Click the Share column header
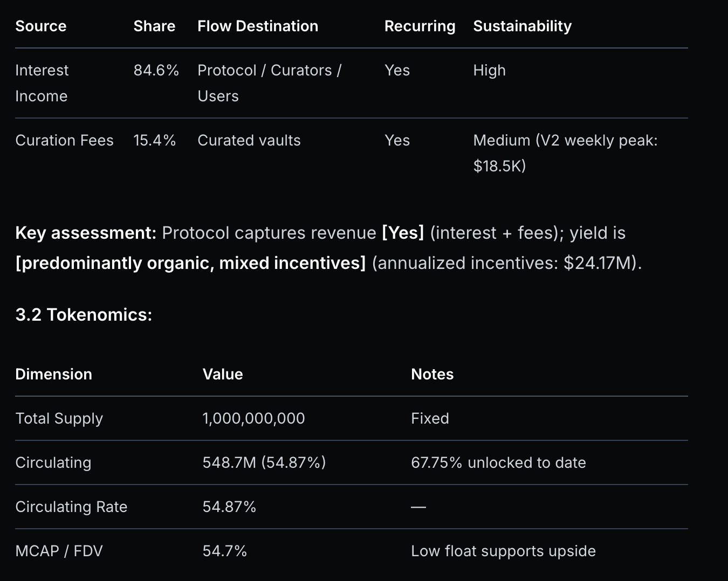The height and width of the screenshot is (581, 728). point(154,26)
